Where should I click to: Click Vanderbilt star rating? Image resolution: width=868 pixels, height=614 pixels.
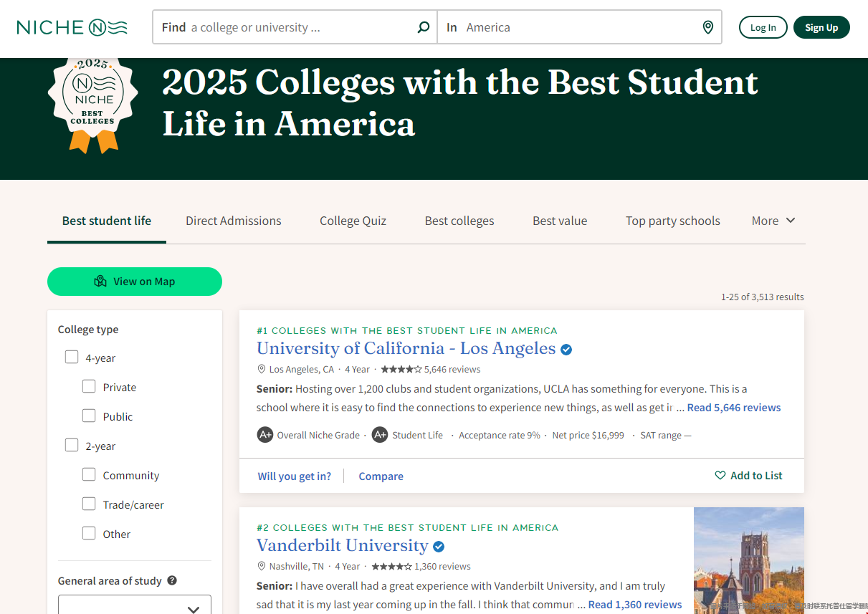(x=391, y=566)
